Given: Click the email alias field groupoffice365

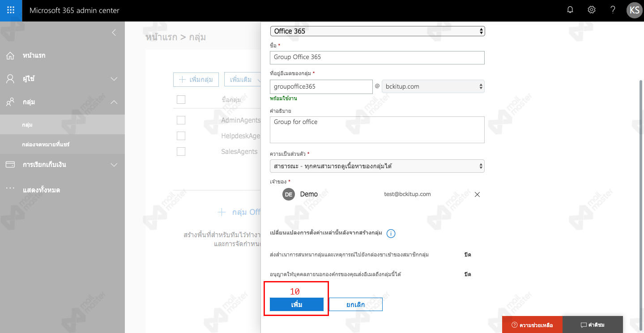Looking at the screenshot, I should [321, 87].
